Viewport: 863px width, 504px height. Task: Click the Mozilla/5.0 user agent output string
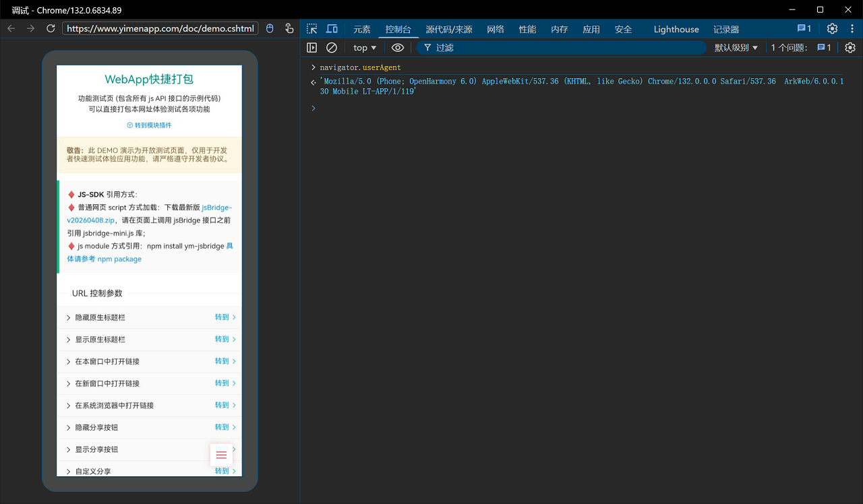click(581, 86)
